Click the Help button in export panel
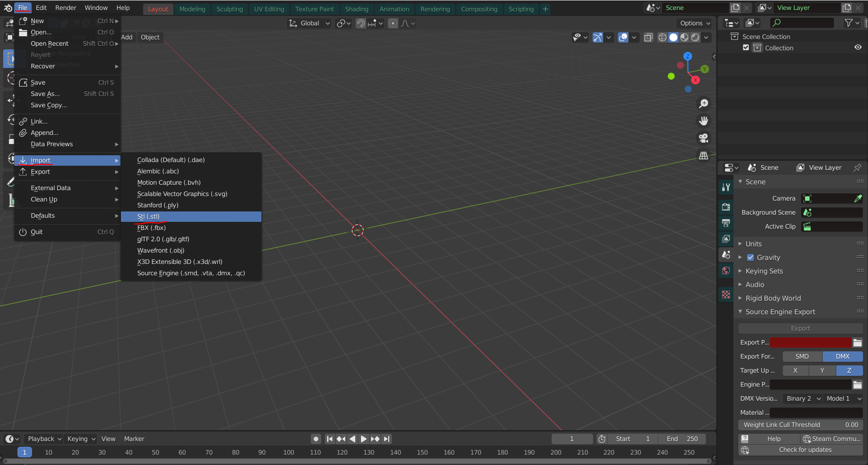The width and height of the screenshot is (868, 465). point(769,439)
